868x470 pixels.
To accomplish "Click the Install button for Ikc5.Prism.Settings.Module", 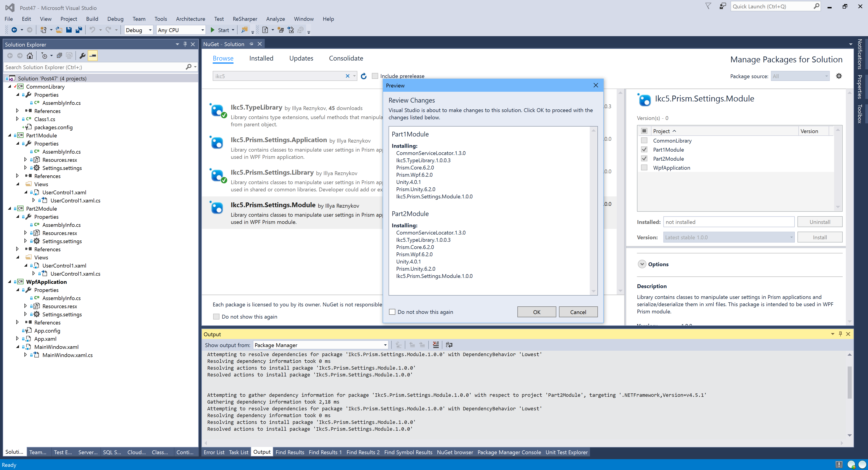I will 820,237.
